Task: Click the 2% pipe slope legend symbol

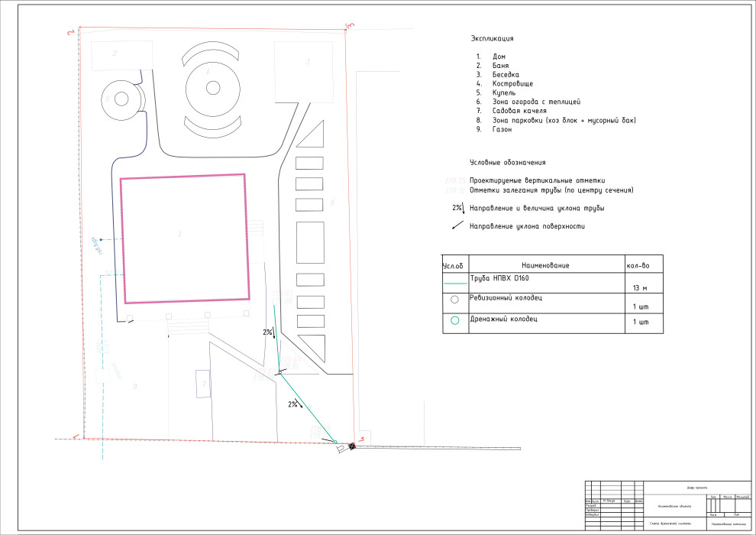Action: (x=457, y=208)
